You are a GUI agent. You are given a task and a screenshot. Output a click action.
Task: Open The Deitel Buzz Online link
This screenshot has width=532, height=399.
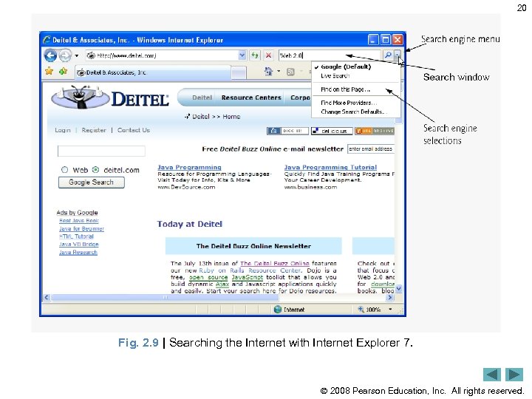pyautogui.click(x=274, y=263)
